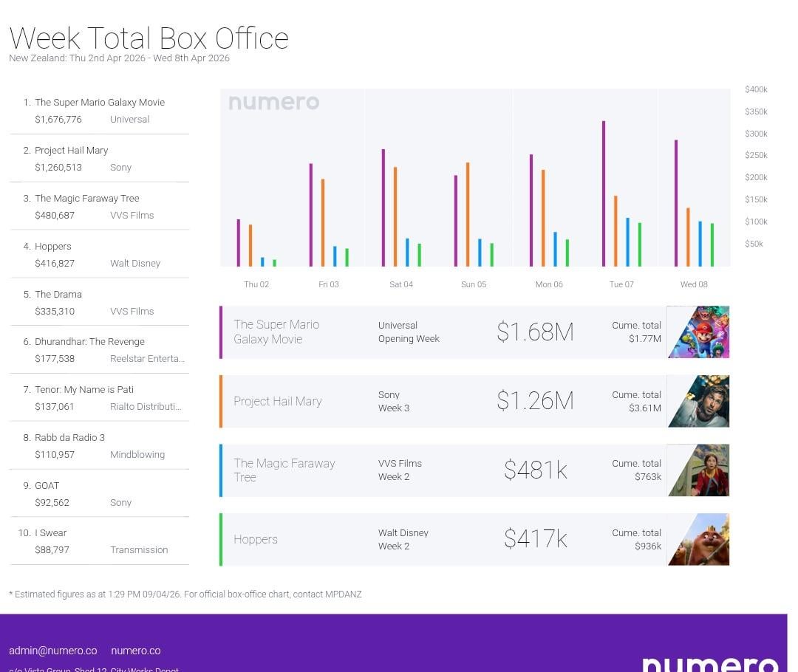Click the Hoppers movie poster thumbnail
Viewport: 798px width, 672px height.
[x=698, y=540]
